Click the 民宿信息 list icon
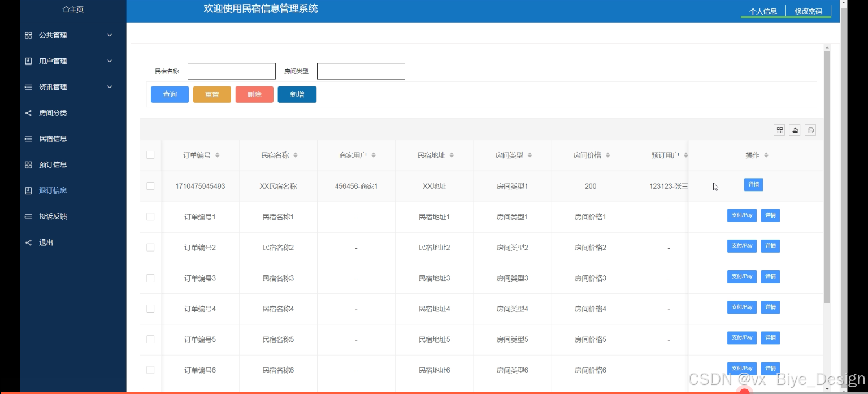Image resolution: width=868 pixels, height=394 pixels. click(x=28, y=139)
